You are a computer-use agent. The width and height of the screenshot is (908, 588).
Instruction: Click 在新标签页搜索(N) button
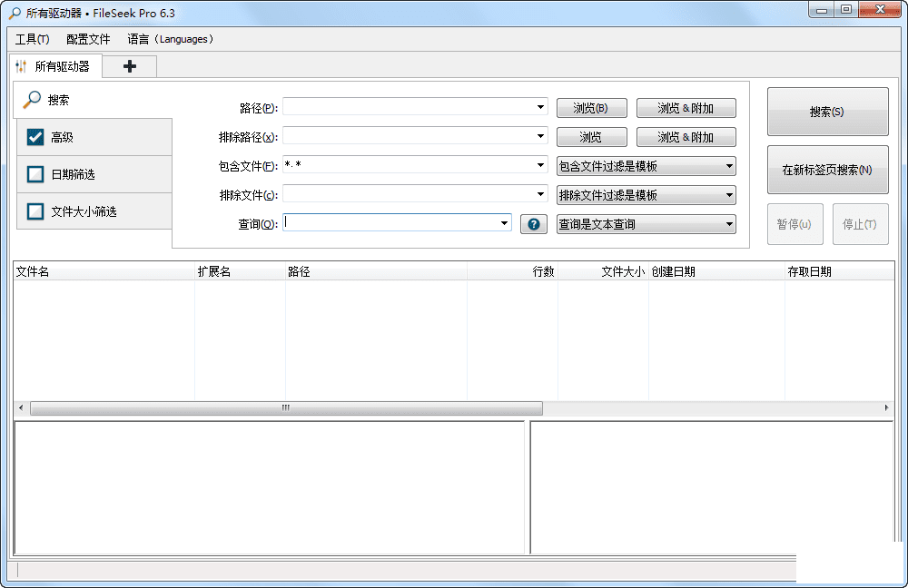coord(827,170)
